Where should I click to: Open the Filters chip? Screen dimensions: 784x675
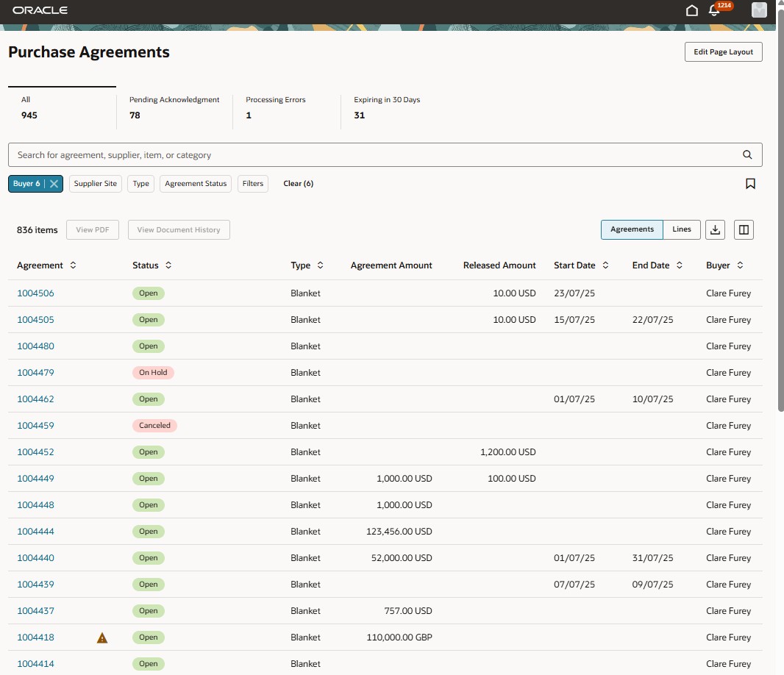(253, 184)
